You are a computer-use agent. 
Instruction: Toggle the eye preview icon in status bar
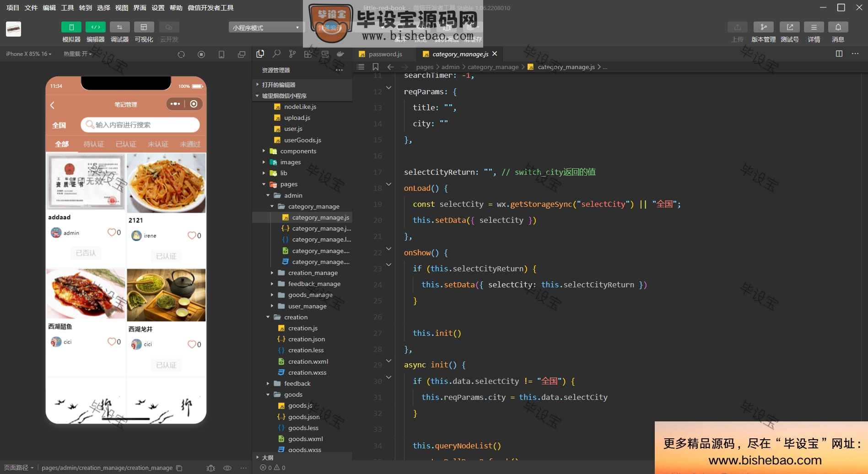(x=227, y=468)
